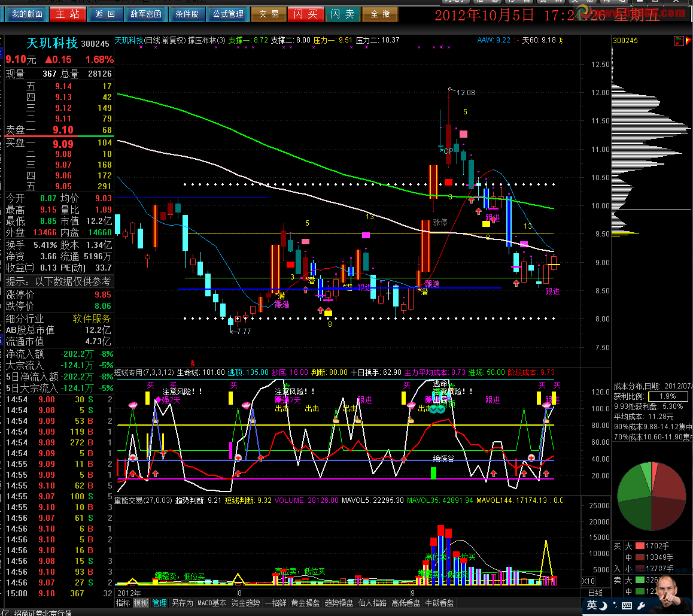
Task: Open 敌军密函 from the toolbar
Action: click(x=146, y=14)
